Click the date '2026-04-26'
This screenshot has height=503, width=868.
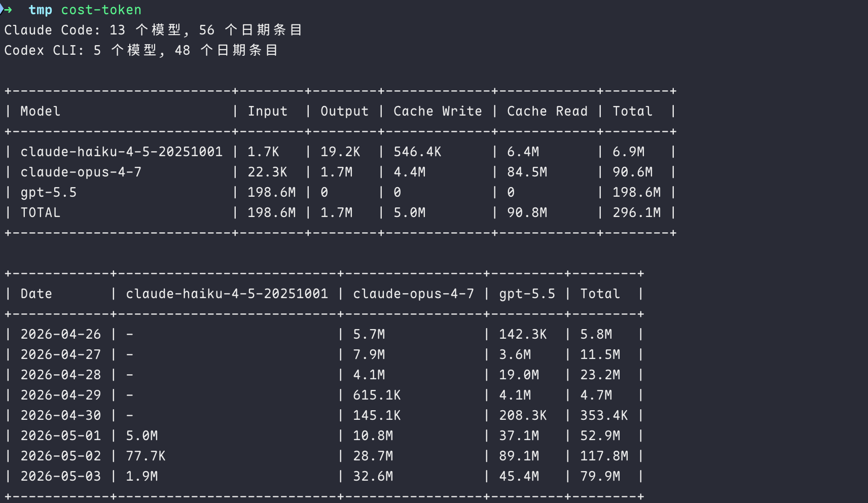pos(61,334)
